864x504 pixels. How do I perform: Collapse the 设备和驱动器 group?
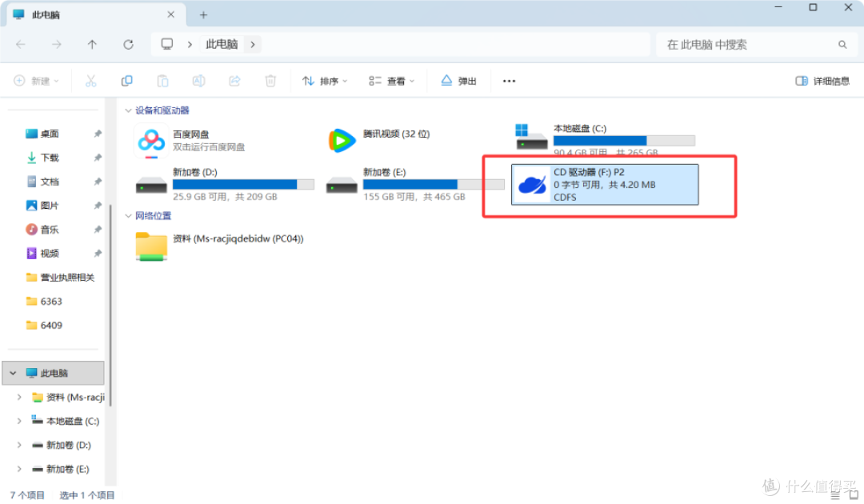(128, 110)
